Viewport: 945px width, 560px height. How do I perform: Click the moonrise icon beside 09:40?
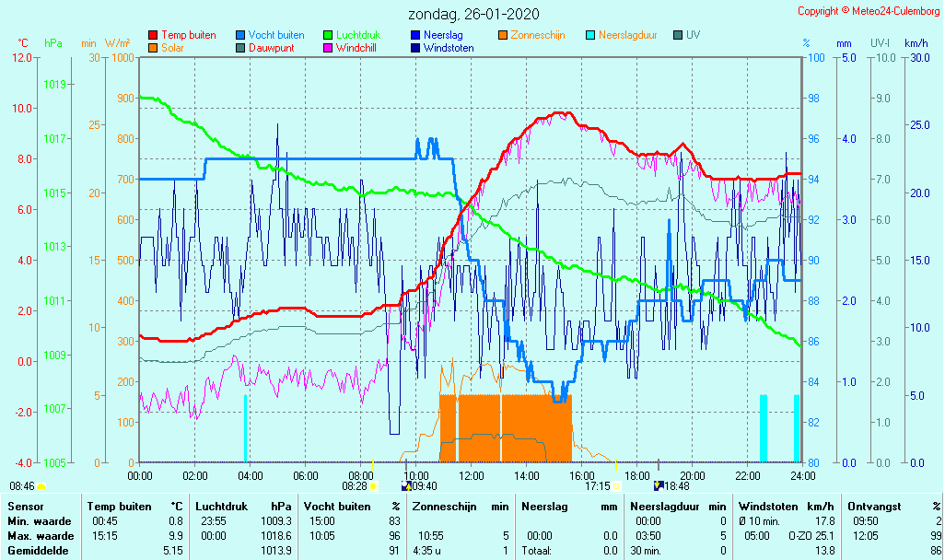click(x=407, y=485)
